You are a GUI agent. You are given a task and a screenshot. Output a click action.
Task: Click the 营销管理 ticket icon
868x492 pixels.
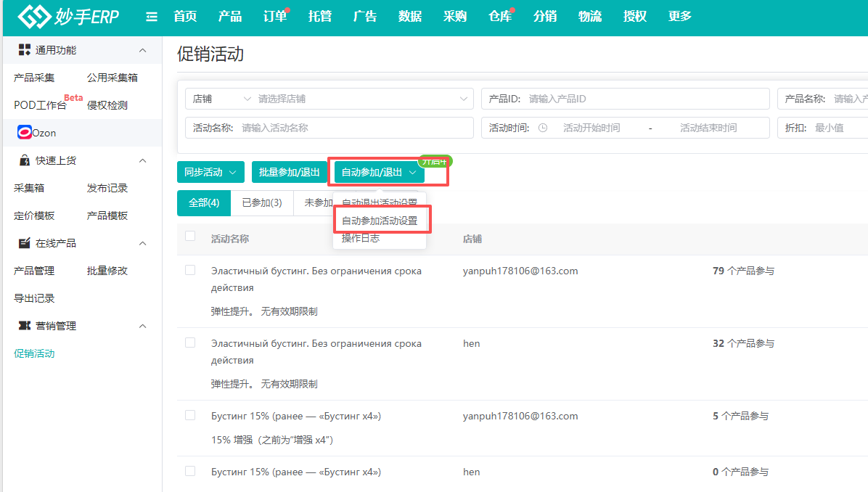25,326
